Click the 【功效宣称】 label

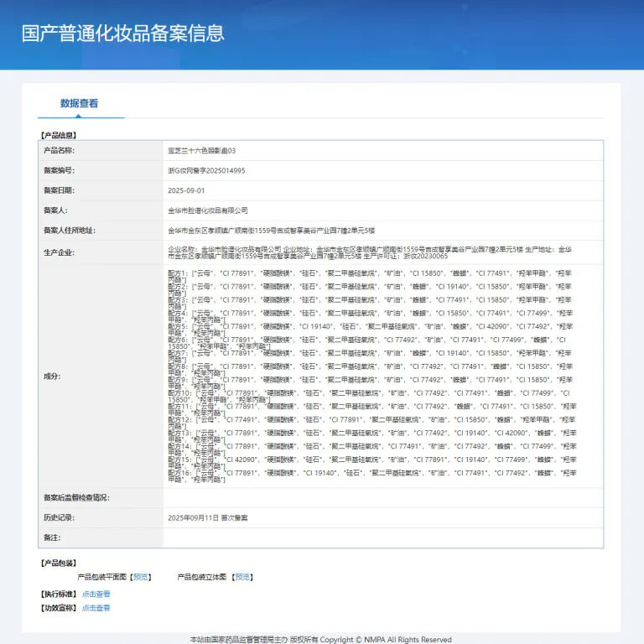point(59,608)
